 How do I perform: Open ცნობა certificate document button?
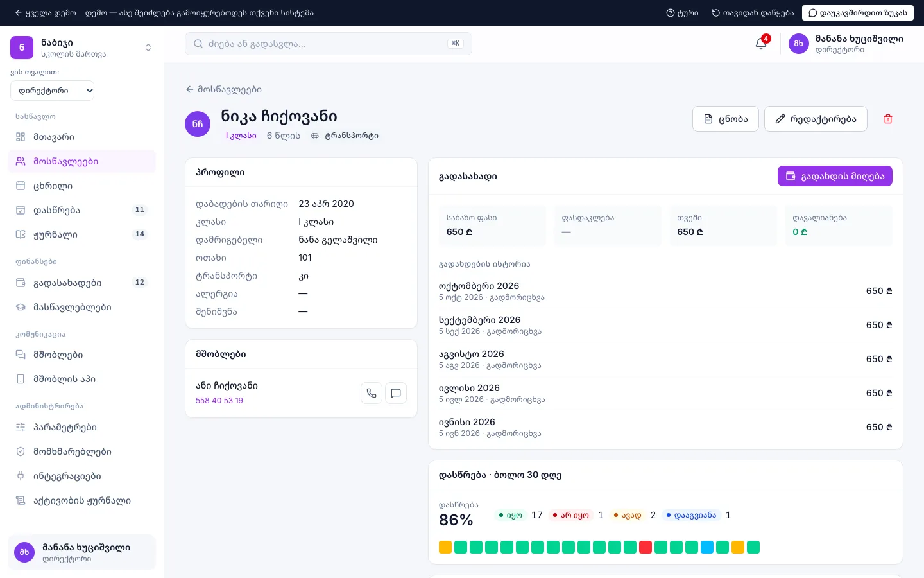coord(726,119)
